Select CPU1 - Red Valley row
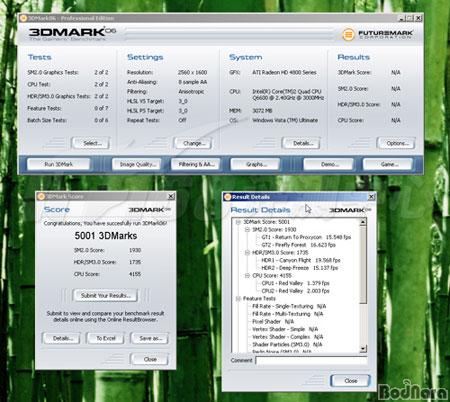450x402 pixels. click(295, 283)
